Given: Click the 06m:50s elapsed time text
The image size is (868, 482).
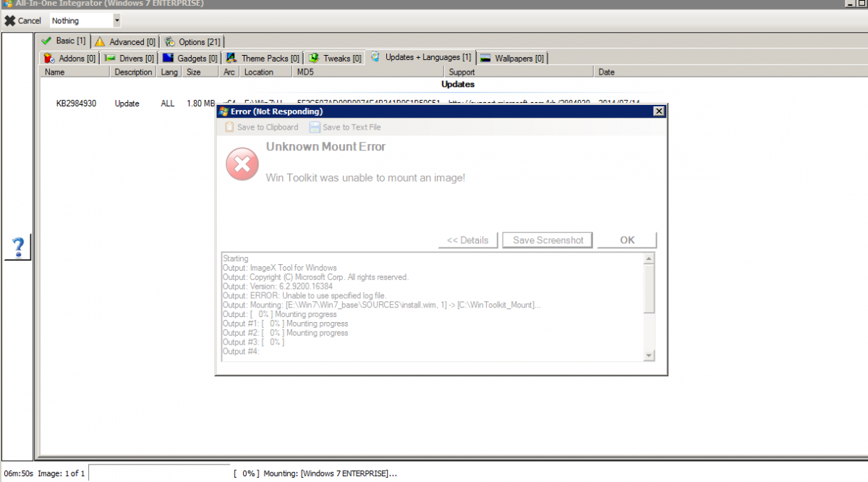Looking at the screenshot, I should click(x=18, y=473).
